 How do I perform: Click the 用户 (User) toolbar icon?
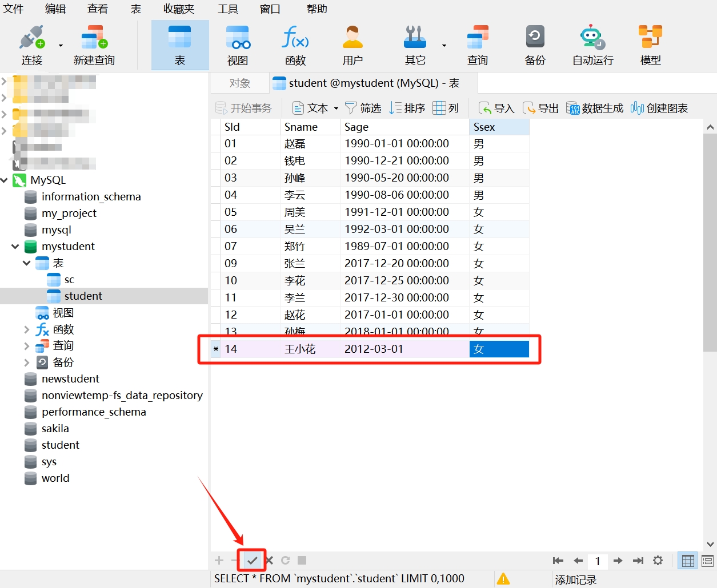(353, 45)
